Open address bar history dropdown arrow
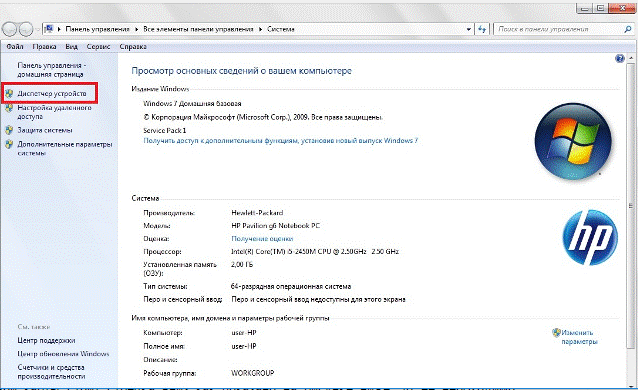This screenshot has height=390, width=638. click(x=469, y=29)
